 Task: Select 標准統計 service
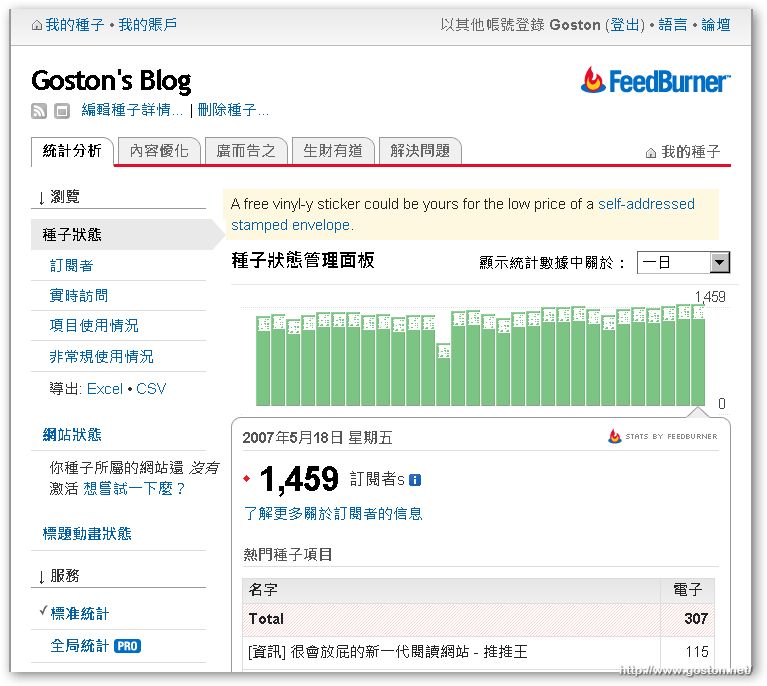click(x=80, y=614)
